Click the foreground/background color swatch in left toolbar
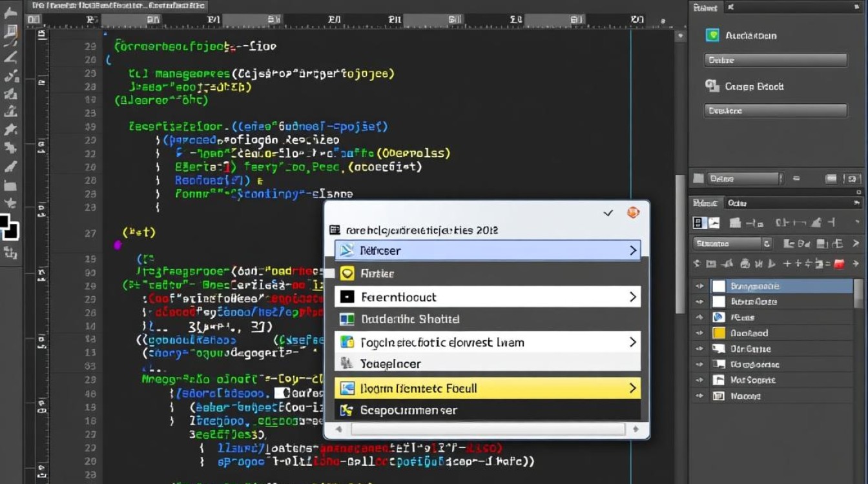This screenshot has width=868, height=484. point(9,227)
